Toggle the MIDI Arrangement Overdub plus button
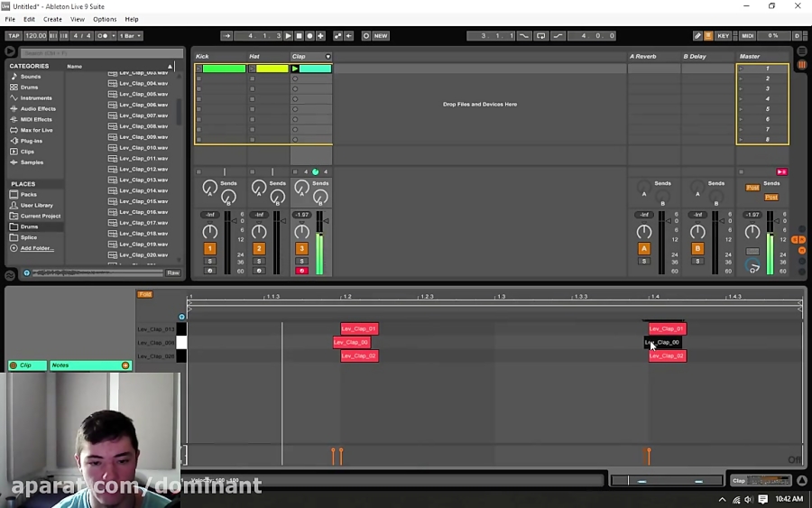The width and height of the screenshot is (812, 508). [320, 36]
